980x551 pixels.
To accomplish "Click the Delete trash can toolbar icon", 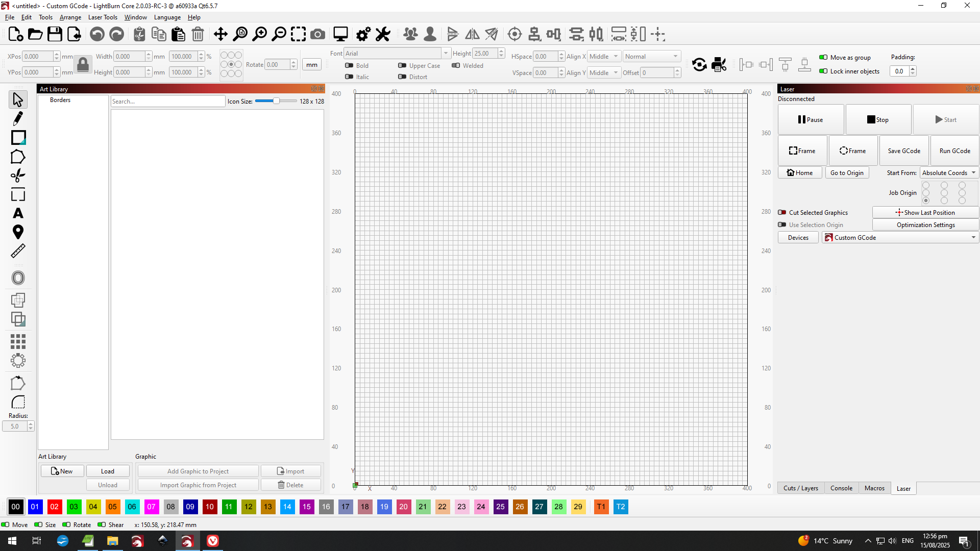I will [198, 35].
